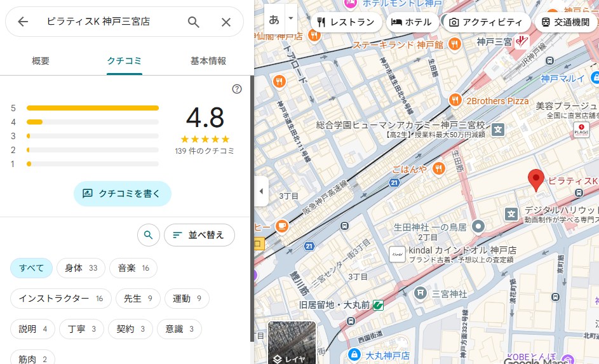This screenshot has height=364, width=599.
Task: Collapse the side panel with arrow handle
Action: 261,192
